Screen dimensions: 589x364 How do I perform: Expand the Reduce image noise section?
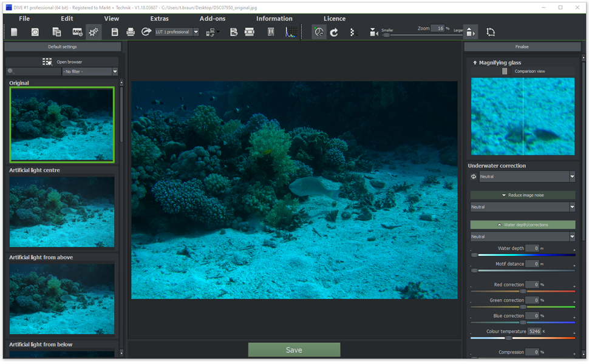pyautogui.click(x=522, y=195)
